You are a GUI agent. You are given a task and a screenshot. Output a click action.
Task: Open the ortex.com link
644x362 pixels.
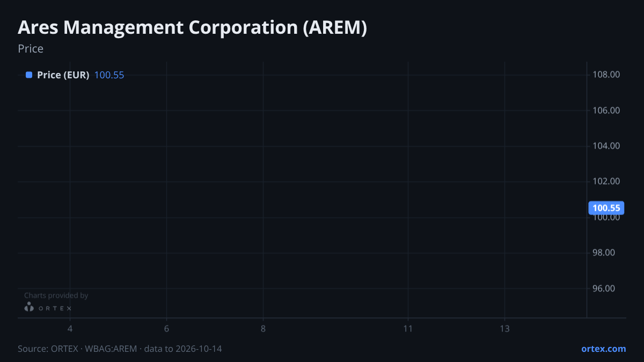pyautogui.click(x=603, y=349)
